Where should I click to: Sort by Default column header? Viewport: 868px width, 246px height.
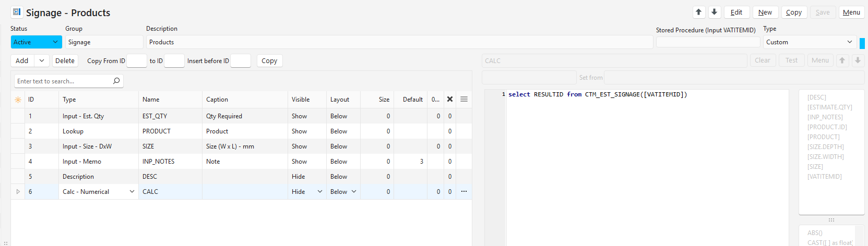410,100
